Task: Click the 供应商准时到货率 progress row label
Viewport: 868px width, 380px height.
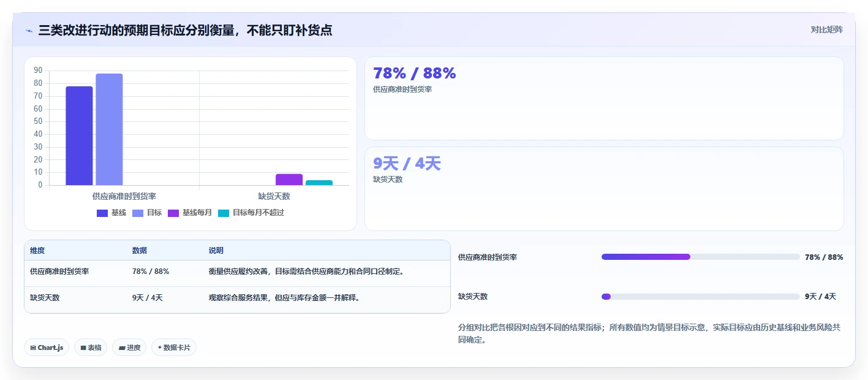Action: coord(488,257)
